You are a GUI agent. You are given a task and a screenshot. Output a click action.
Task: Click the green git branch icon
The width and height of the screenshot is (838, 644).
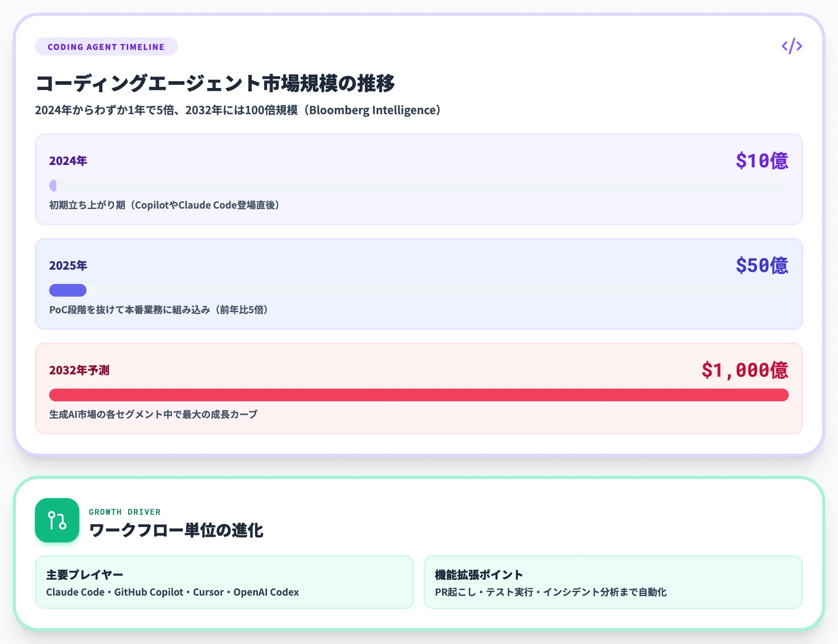point(57,520)
